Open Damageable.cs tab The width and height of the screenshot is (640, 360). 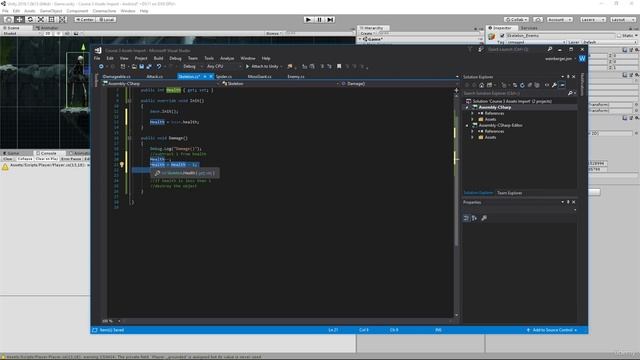pyautogui.click(x=116, y=76)
